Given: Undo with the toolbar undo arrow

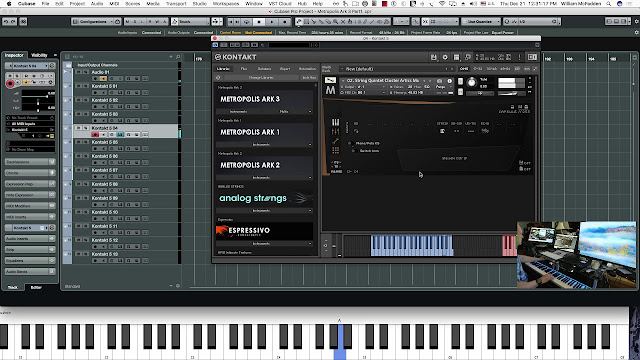Looking at the screenshot, I should click(x=6, y=22).
